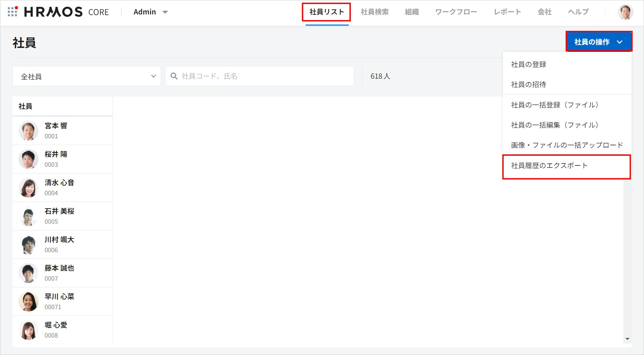Select 社員の一括登録（ファイル） option
This screenshot has height=355, width=644.
coord(555,105)
